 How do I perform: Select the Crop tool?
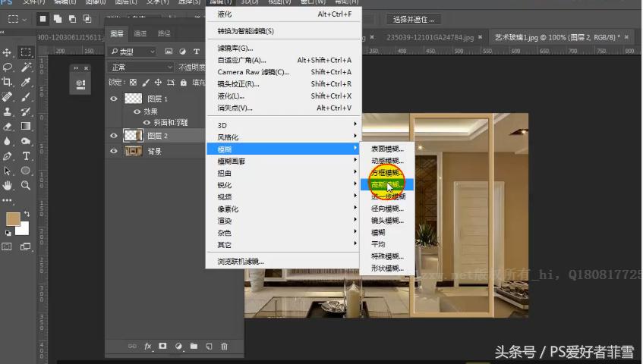[x=7, y=82]
